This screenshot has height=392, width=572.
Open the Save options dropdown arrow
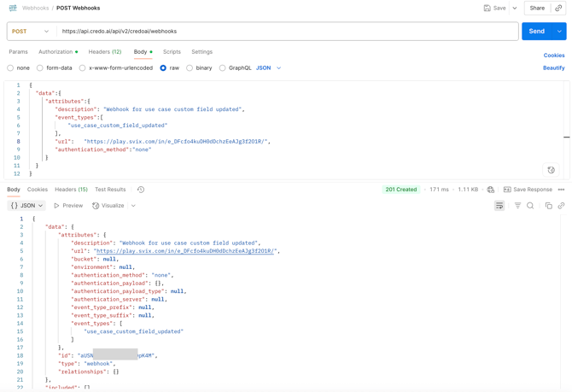click(515, 8)
